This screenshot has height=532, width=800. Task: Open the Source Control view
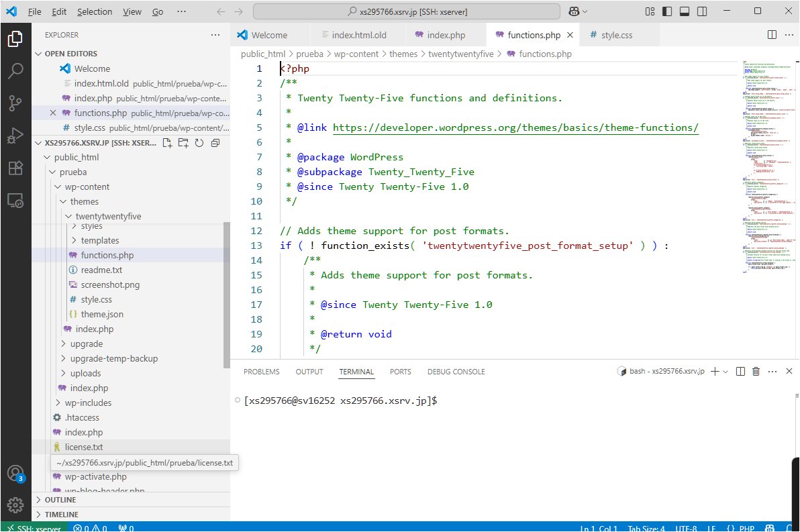(x=15, y=102)
